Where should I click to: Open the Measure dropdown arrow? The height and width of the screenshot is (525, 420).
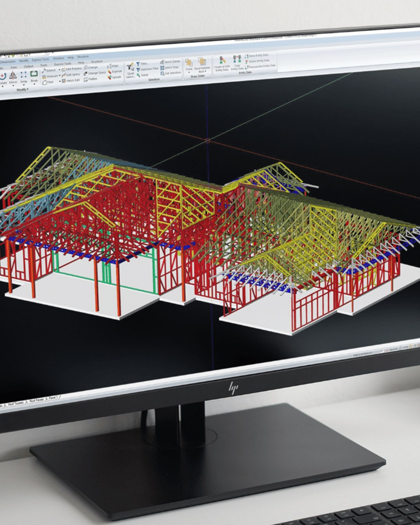coord(59,75)
